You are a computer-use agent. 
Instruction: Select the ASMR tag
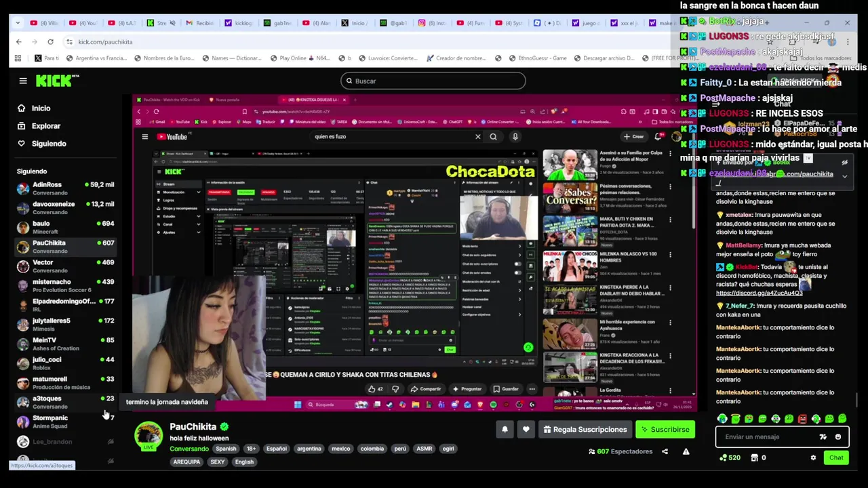click(x=425, y=449)
